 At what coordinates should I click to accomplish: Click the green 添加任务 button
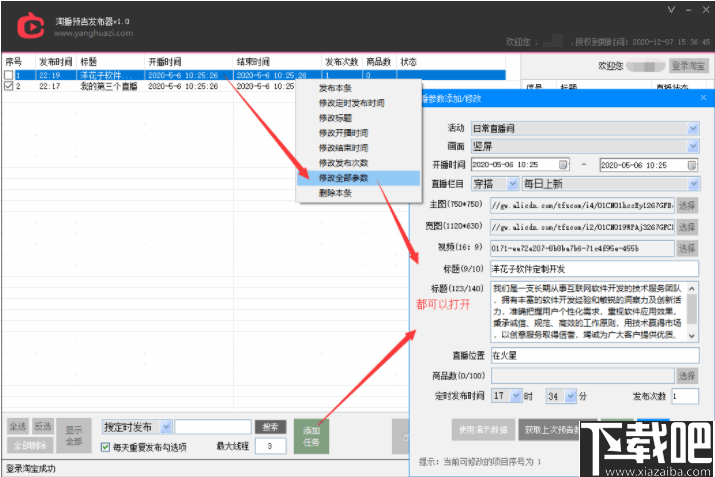pyautogui.click(x=311, y=436)
